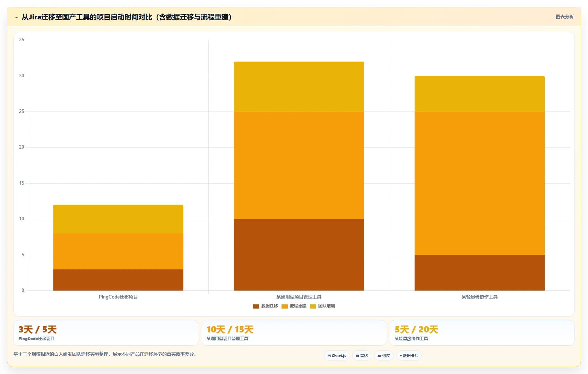Click the PingCode迁移项目 x-axis label

click(x=118, y=297)
